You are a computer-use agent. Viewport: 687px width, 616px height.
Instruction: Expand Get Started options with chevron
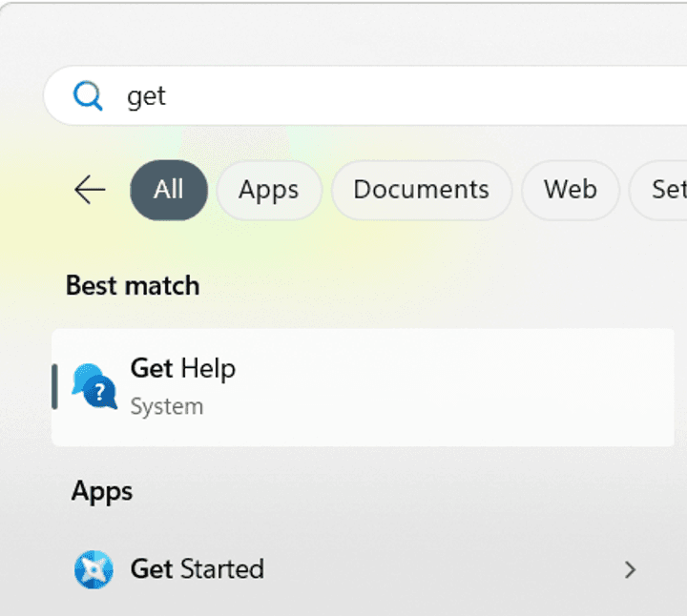pyautogui.click(x=630, y=569)
